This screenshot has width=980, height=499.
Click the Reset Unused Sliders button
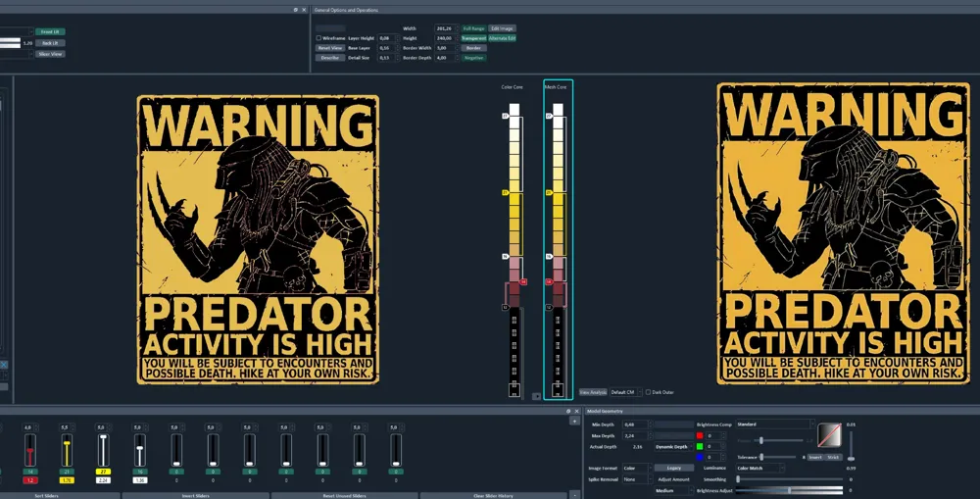345,495
